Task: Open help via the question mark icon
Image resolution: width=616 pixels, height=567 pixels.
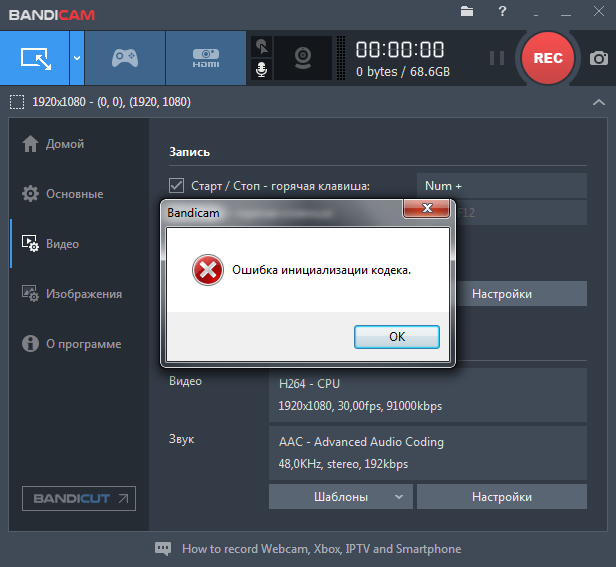Action: coord(502,11)
